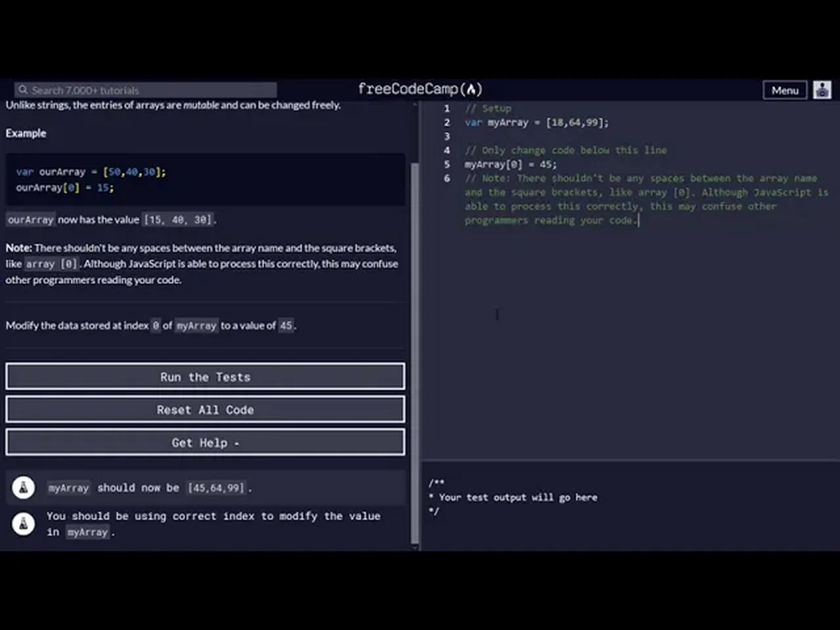This screenshot has height=630, width=840.
Task: Click "// Setup" comment in editor
Action: tap(488, 108)
